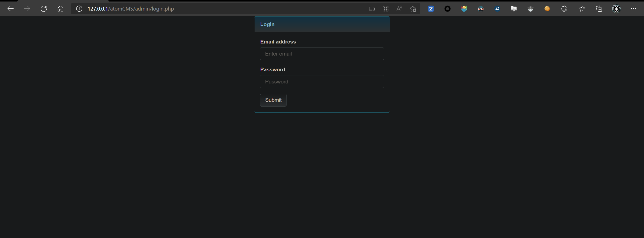This screenshot has width=644, height=238.
Task: Open the Extensions puzzle piece menu
Action: tap(564, 9)
